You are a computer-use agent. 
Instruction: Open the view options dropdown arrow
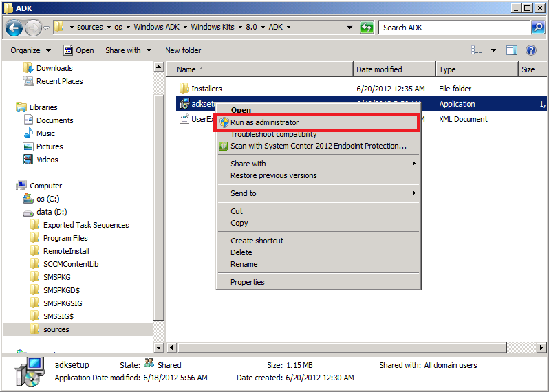[493, 50]
